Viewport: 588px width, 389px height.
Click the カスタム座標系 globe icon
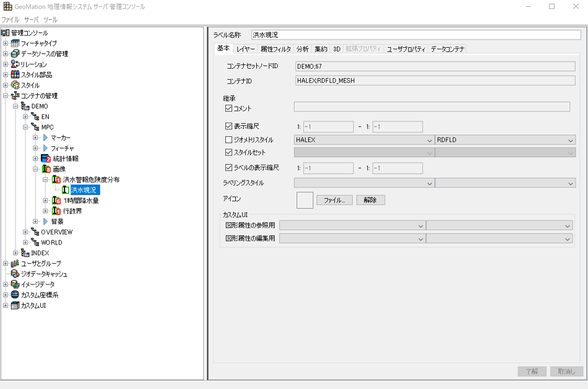[x=15, y=295]
